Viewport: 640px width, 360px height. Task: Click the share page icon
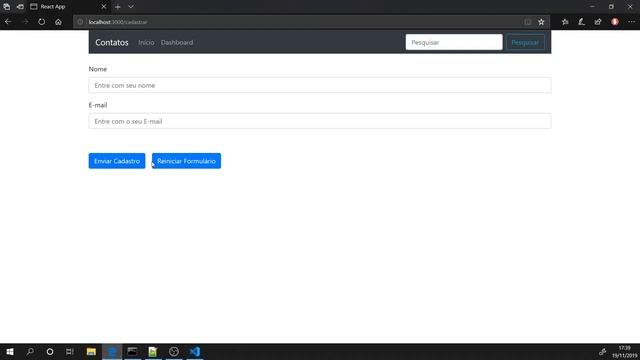(598, 22)
